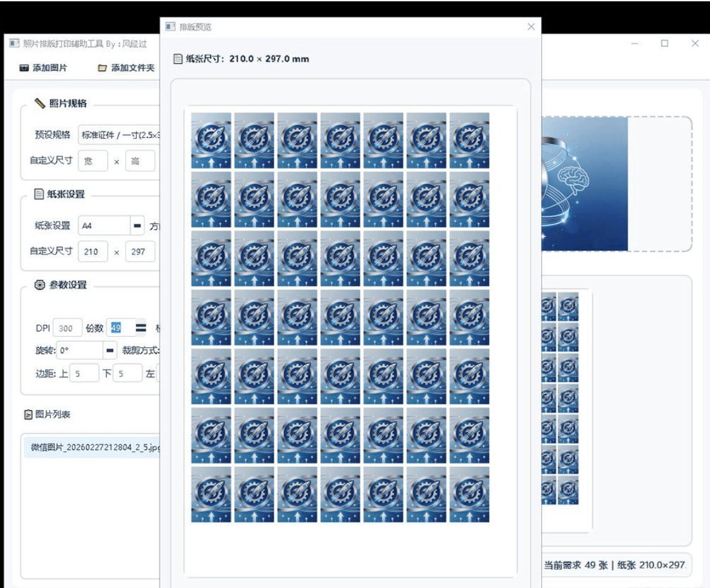
Task: Expand the A4 paper size dropdown
Action: [x=137, y=225]
